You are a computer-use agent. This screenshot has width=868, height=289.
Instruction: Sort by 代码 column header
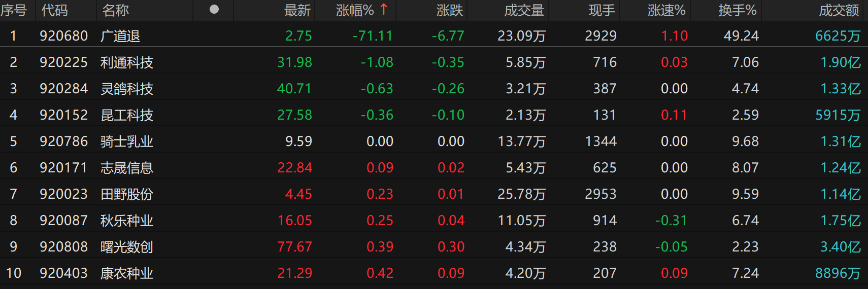click(54, 10)
